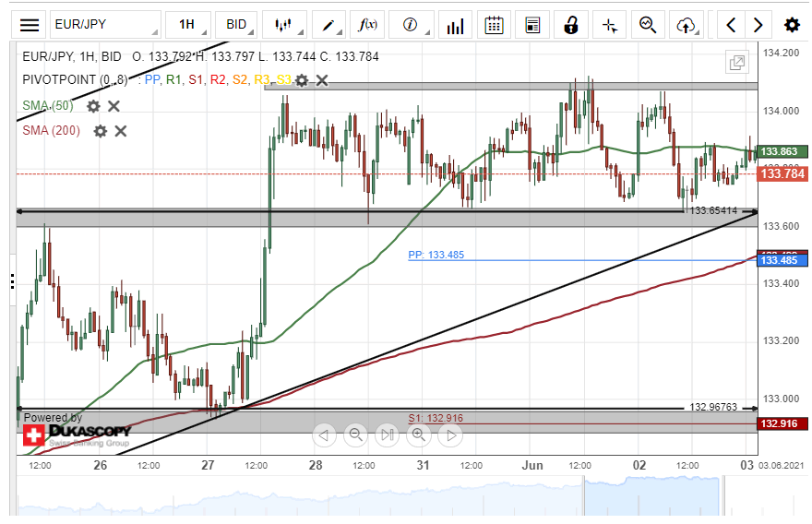Screen dimensions: 812x524
Task: Enable the crosshair cursor tool
Action: 609,25
